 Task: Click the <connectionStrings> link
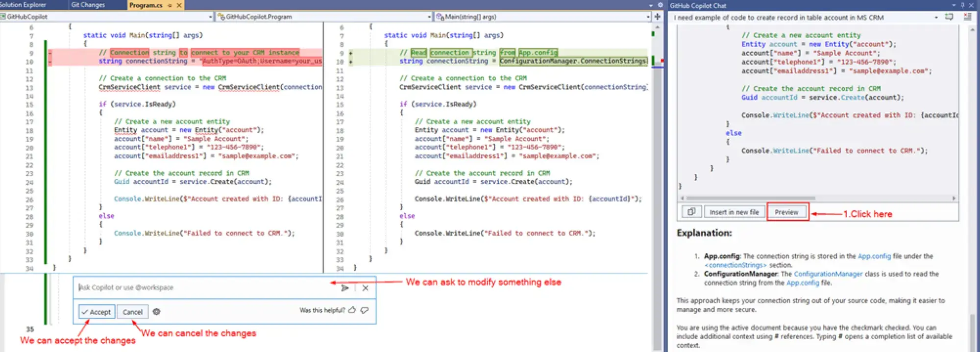[x=735, y=265]
